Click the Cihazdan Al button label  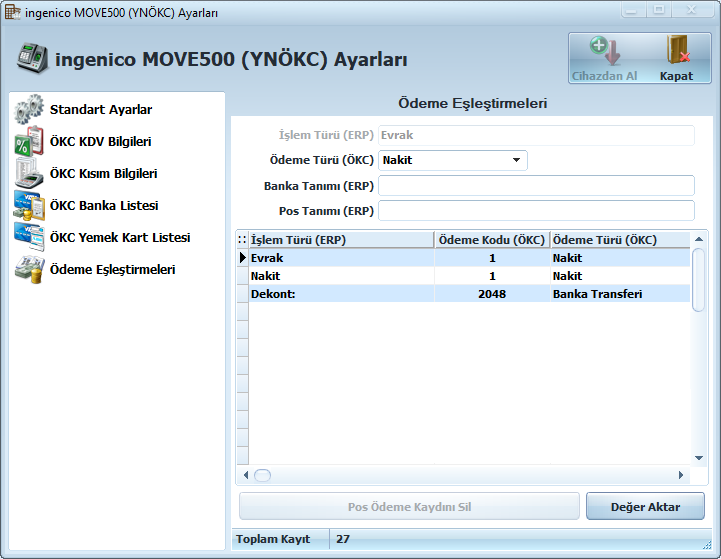[x=604, y=76]
